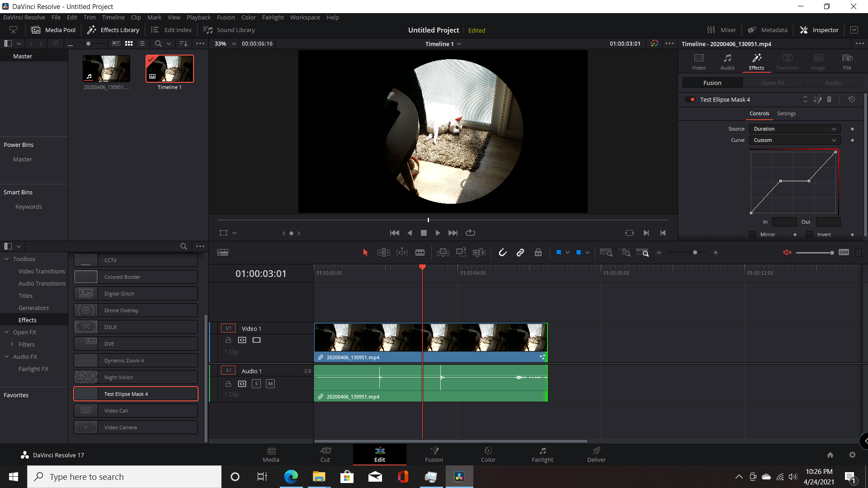
Task: Disable Test Ellipse Mask 4 with red toggle
Action: coord(690,99)
